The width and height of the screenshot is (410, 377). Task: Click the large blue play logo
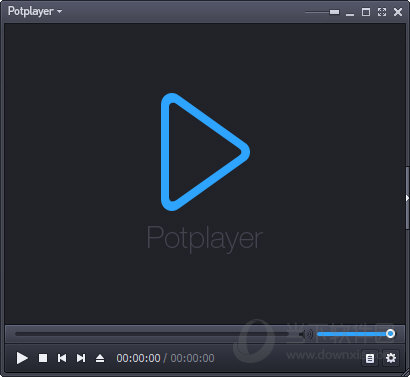coord(205,152)
